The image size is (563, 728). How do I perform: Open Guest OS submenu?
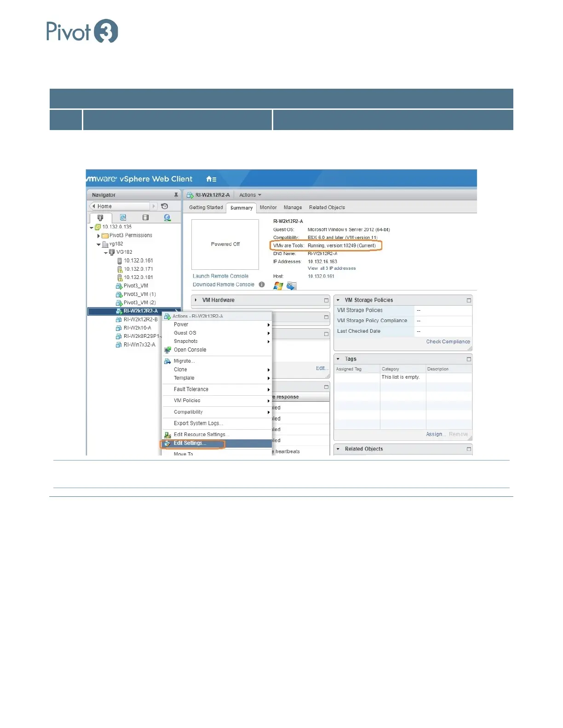217,333
